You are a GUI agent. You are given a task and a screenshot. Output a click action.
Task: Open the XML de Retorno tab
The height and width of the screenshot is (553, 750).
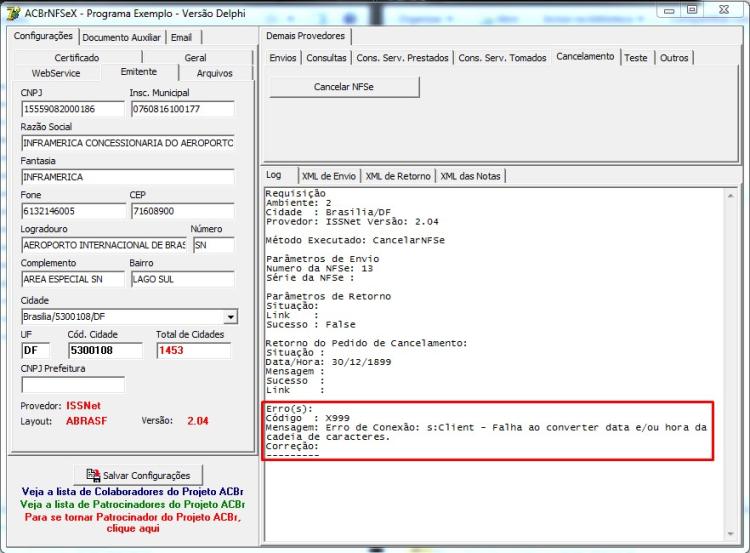[398, 176]
